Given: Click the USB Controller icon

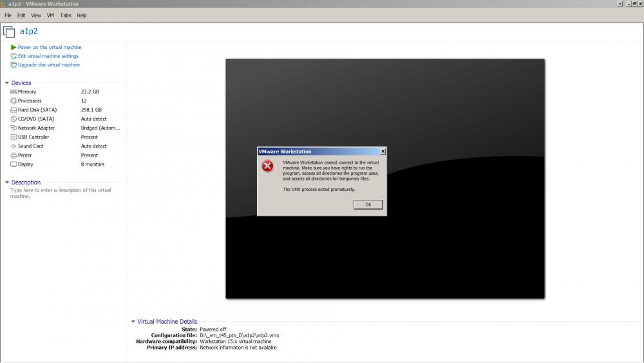Looking at the screenshot, I should 14,137.
